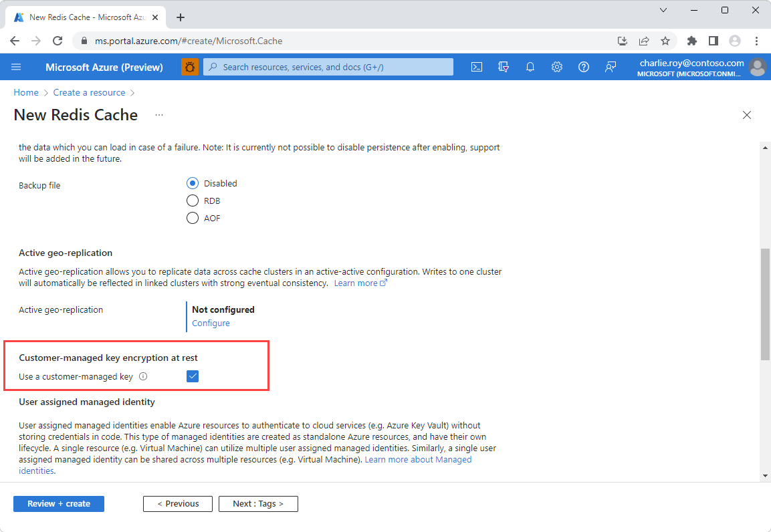
Task: Uncheck Use a customer-managed key
Action: [193, 376]
